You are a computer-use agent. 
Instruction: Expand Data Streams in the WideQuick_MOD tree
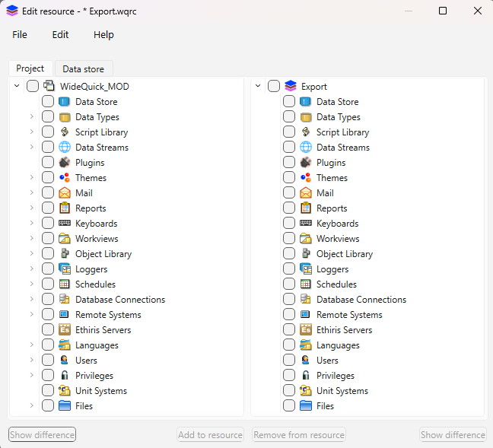pyautogui.click(x=32, y=147)
